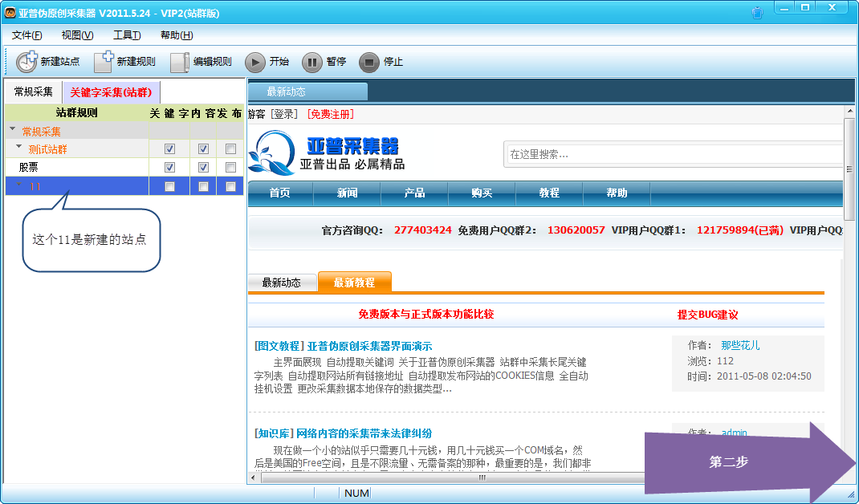Toggle 内容 checkbox for 股票
This screenshot has width=859, height=504.
pos(203,168)
